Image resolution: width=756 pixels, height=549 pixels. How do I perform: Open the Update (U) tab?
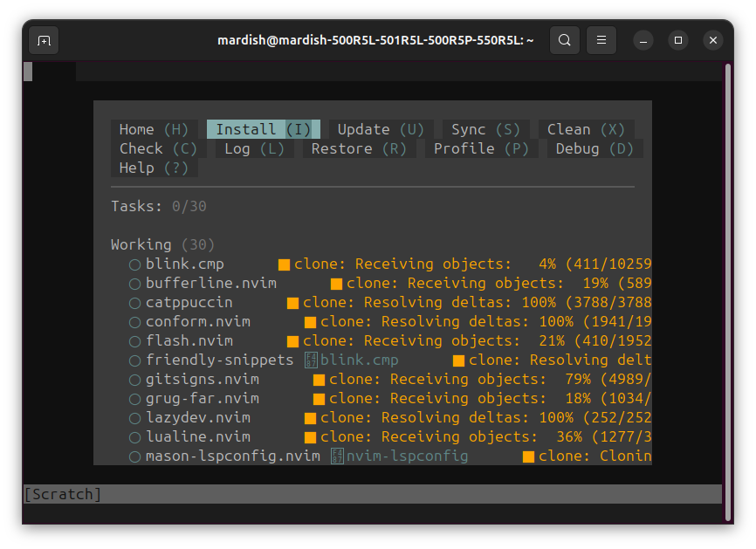click(x=381, y=130)
